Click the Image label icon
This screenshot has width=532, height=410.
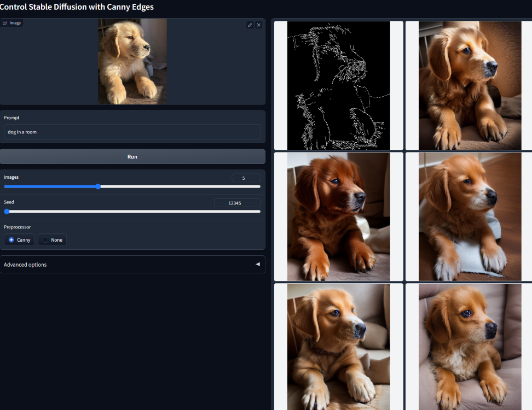click(x=5, y=23)
